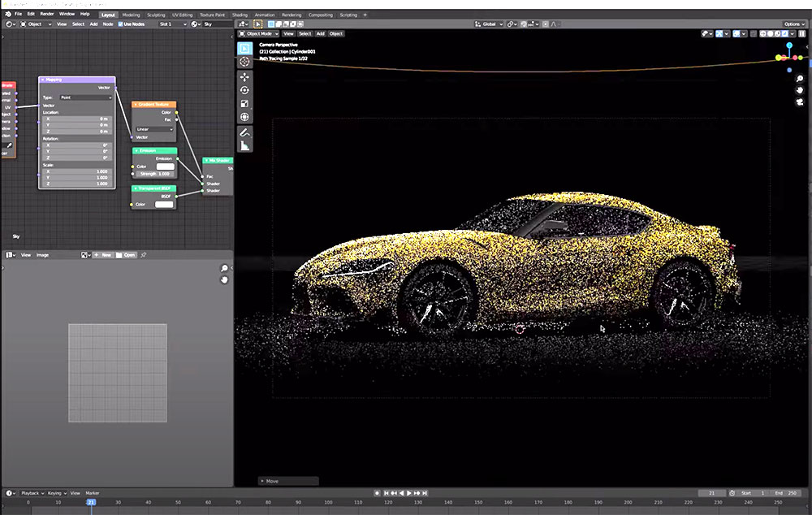
Task: Click the New image button
Action: [104, 254]
